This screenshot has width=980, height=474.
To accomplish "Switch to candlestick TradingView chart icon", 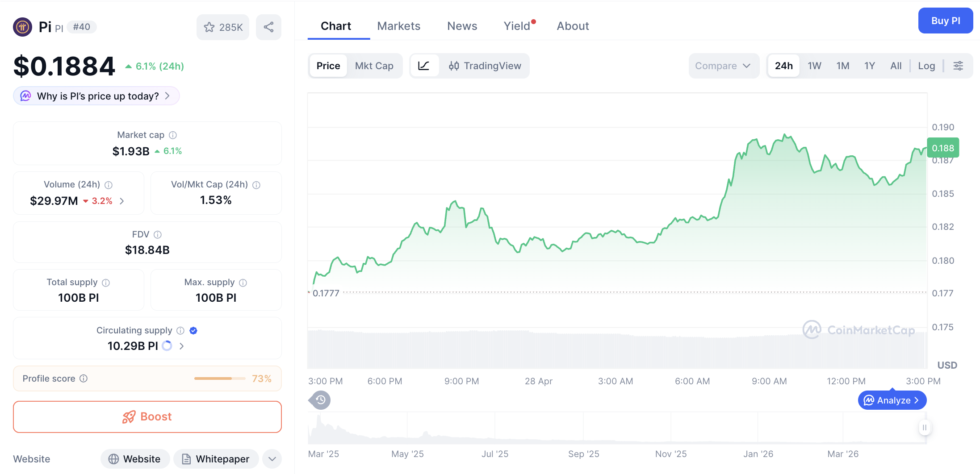I will click(x=454, y=66).
